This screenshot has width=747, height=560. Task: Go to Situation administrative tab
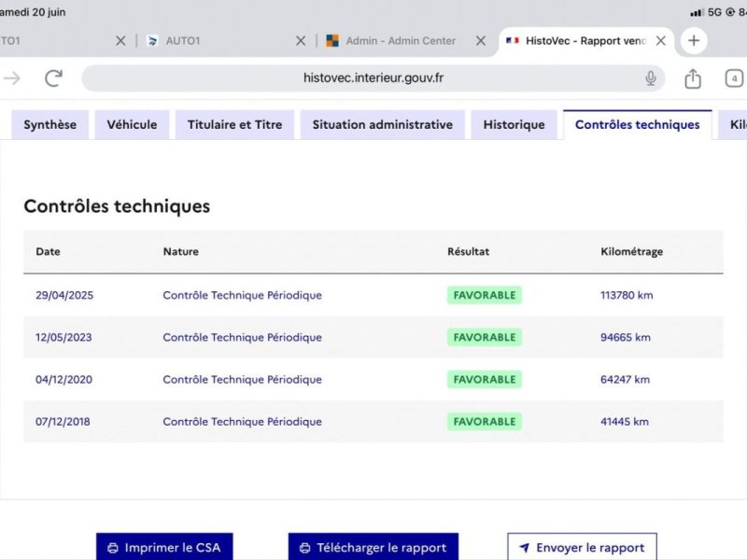click(383, 125)
